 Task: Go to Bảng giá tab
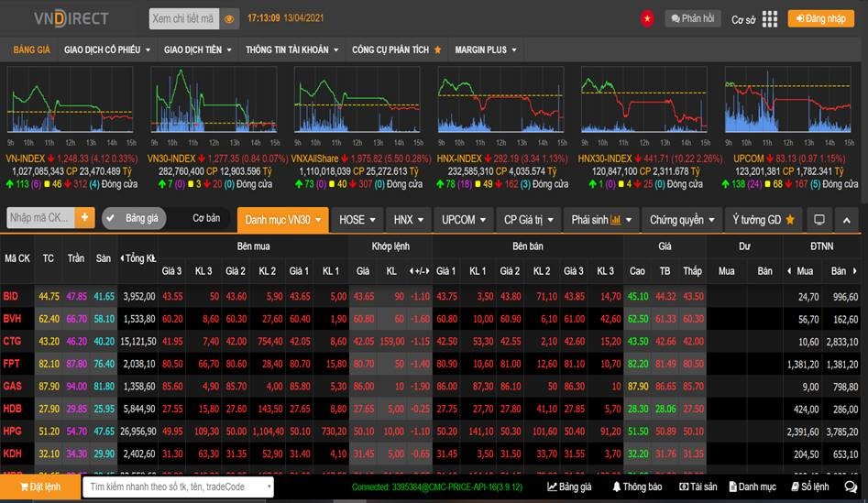31,49
